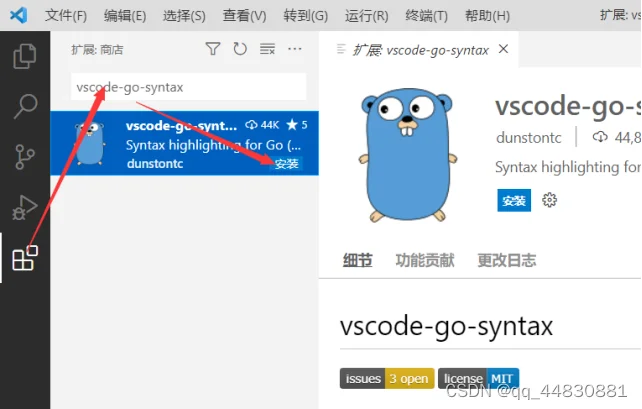Click the 44K download count in result
This screenshot has width=642, height=409.
point(262,125)
